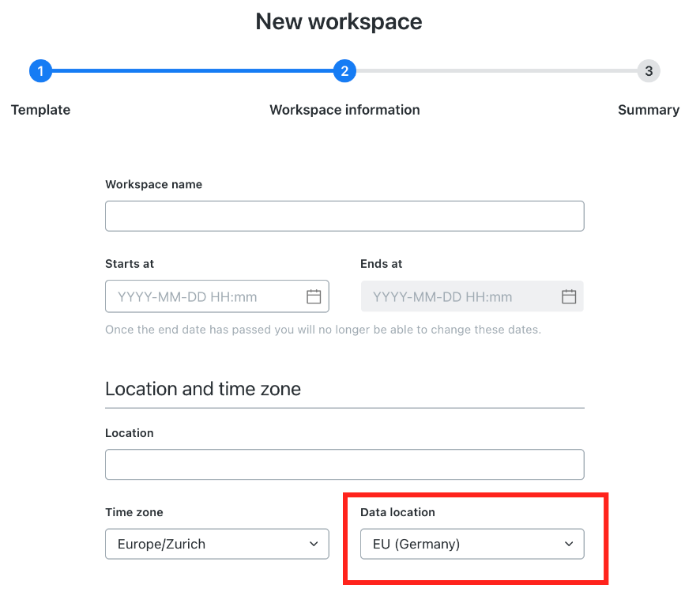This screenshot has width=700, height=592.
Task: Click the Location and time zone heading
Action: (203, 389)
